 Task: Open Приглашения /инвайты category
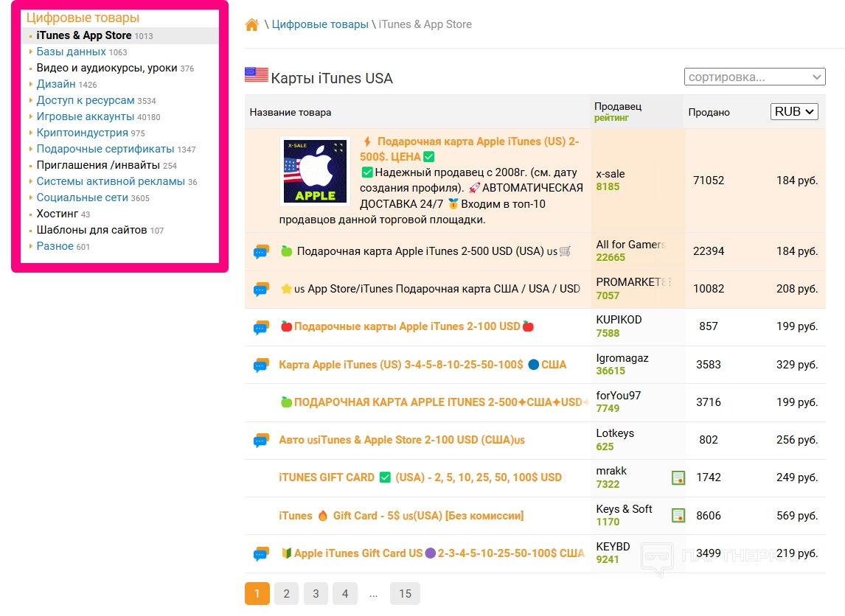[x=98, y=165]
